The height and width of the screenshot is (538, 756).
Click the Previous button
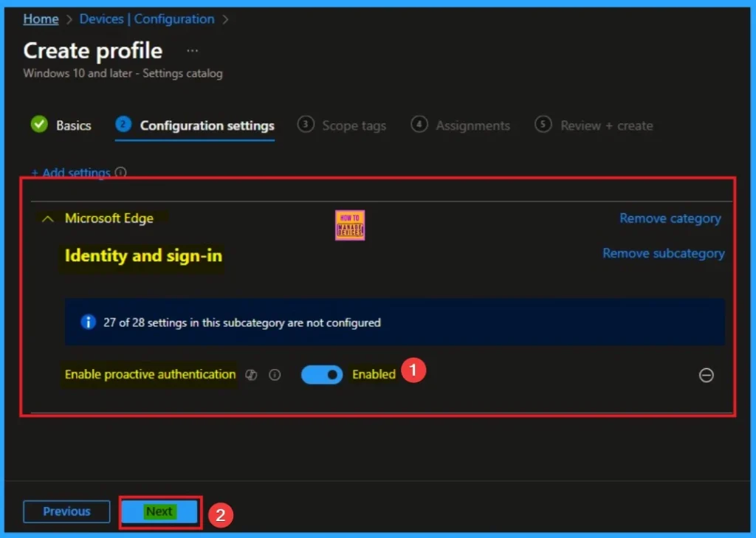tap(66, 511)
